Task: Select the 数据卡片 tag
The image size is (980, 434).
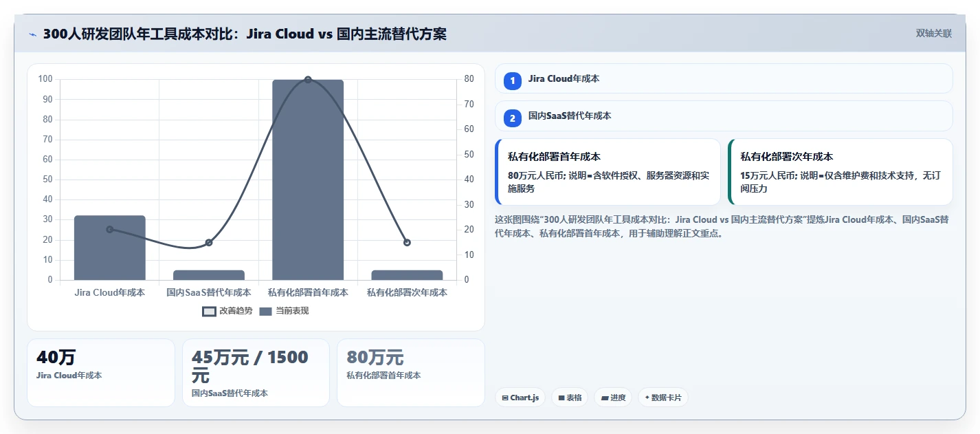Action: tap(663, 398)
